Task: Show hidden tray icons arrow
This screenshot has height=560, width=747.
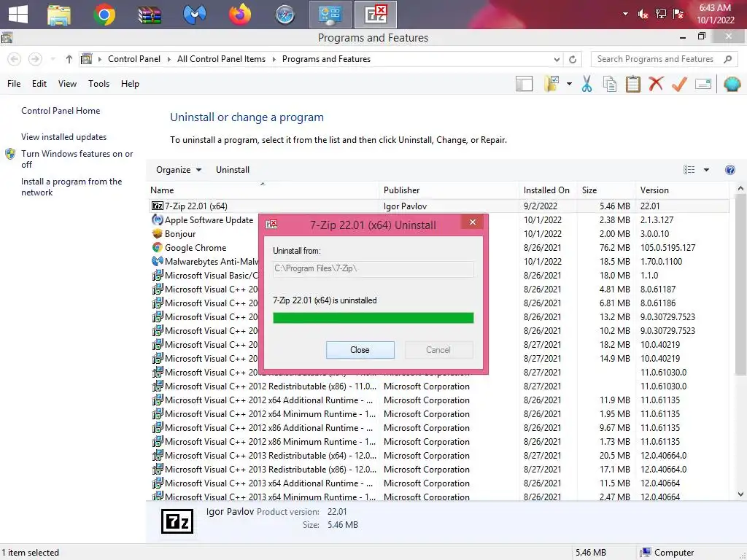Action: coord(625,15)
